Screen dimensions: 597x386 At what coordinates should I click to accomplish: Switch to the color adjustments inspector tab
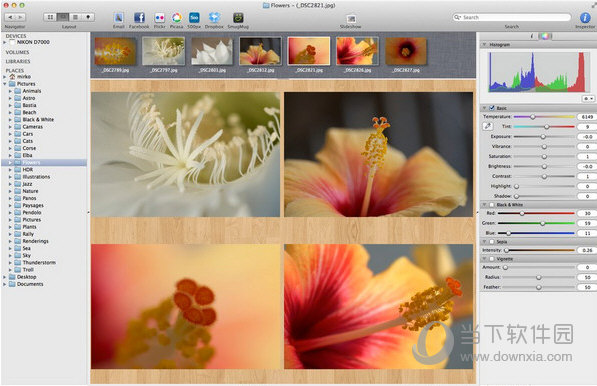[545, 36]
